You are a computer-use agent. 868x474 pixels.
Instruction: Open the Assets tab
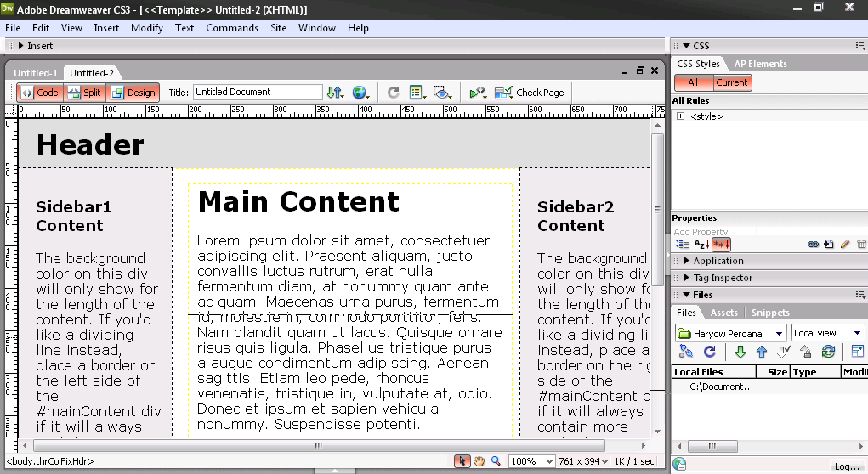[x=724, y=313]
